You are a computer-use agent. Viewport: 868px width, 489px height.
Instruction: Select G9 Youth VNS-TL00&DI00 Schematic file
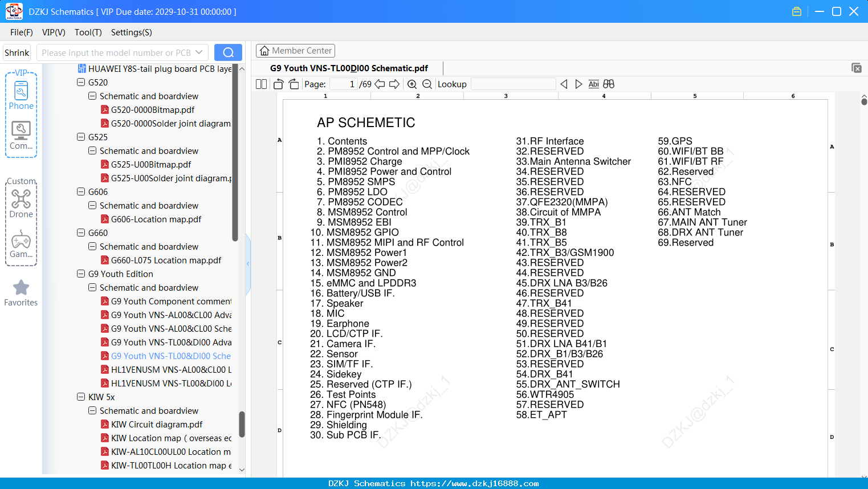[166, 356]
